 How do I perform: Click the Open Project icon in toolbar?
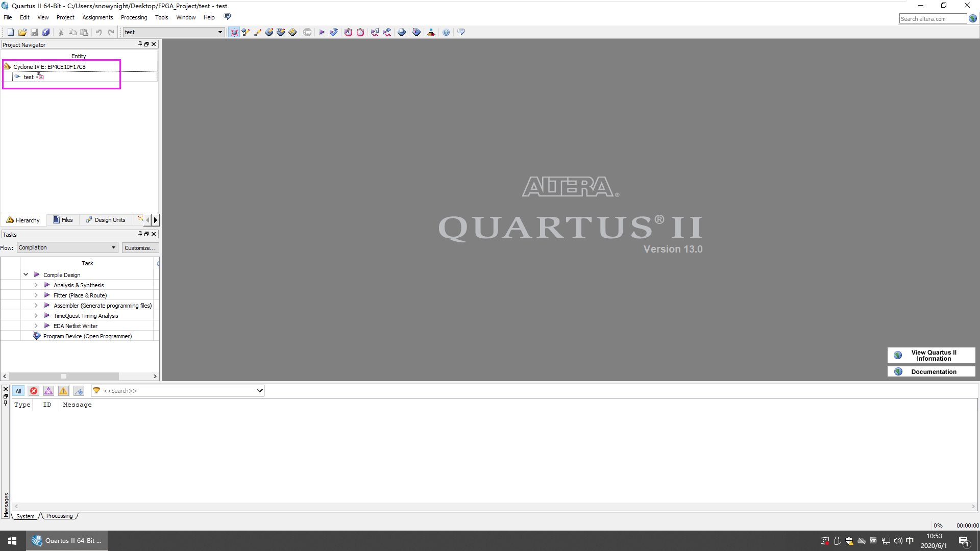coord(22,32)
